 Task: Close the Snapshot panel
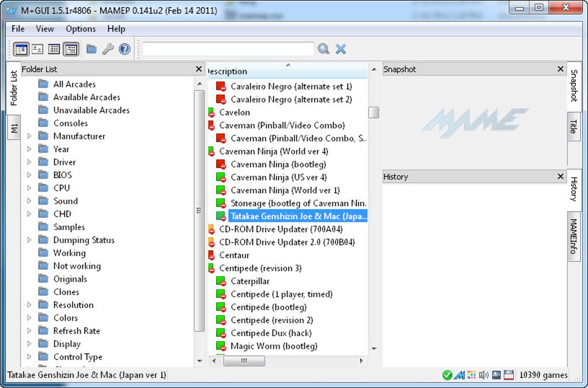(560, 69)
